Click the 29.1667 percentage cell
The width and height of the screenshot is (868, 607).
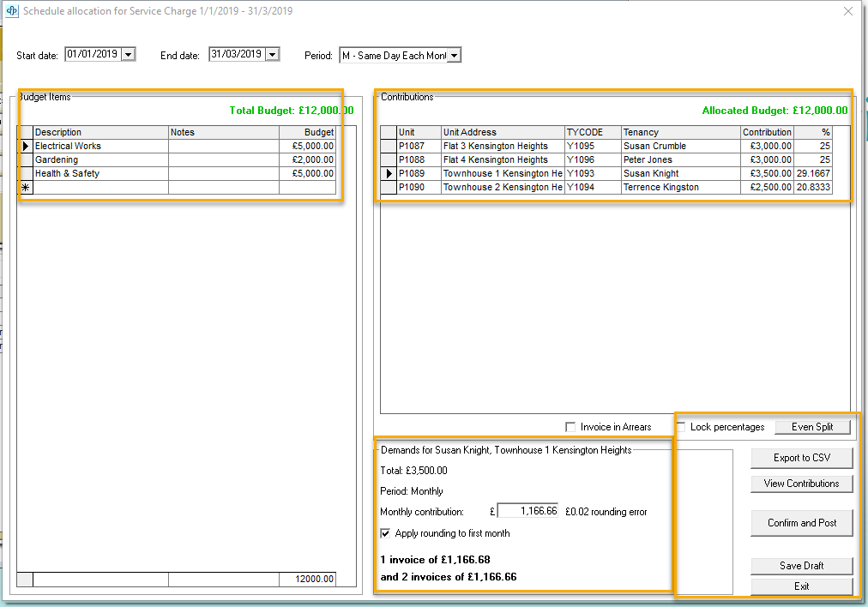(813, 174)
